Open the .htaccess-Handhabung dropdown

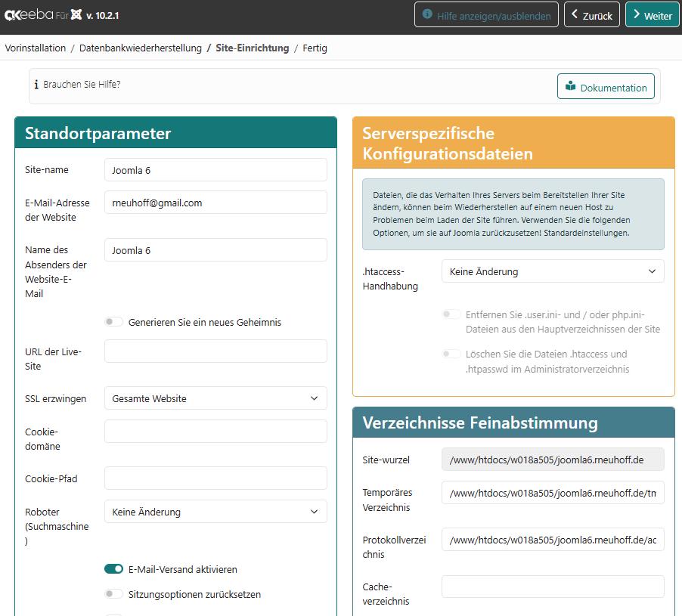pos(552,271)
